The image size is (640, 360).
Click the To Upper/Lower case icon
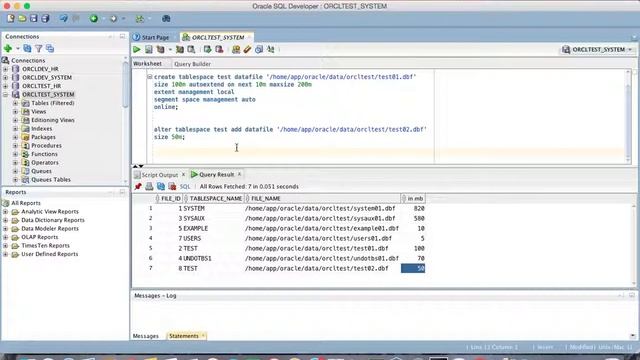click(x=271, y=50)
